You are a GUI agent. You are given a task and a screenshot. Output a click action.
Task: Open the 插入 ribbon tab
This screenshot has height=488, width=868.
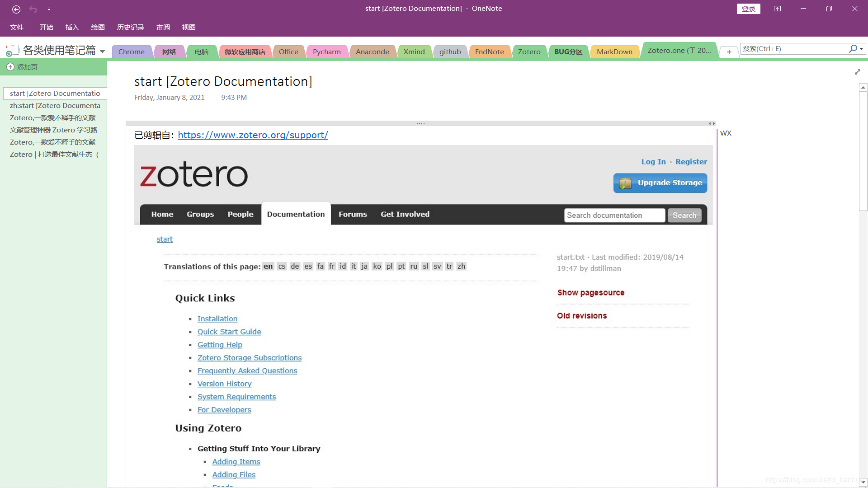(x=72, y=28)
